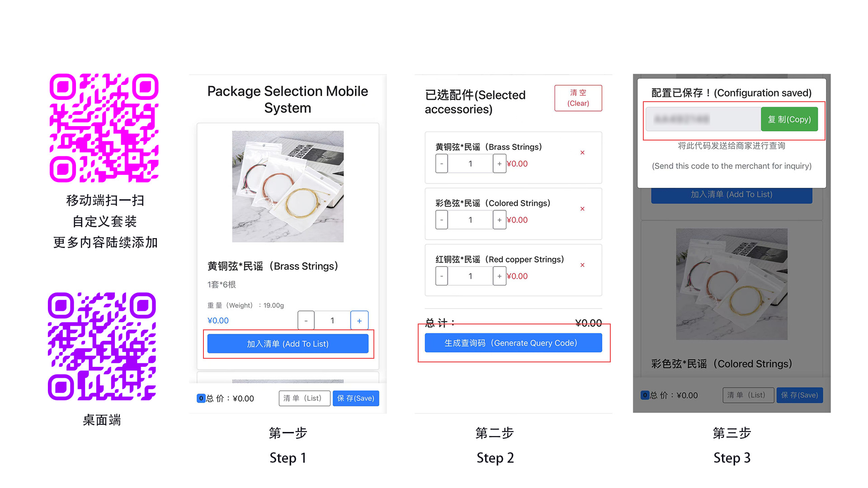Remove Red copper Strings with the red X
The width and height of the screenshot is (868, 488).
tap(582, 265)
